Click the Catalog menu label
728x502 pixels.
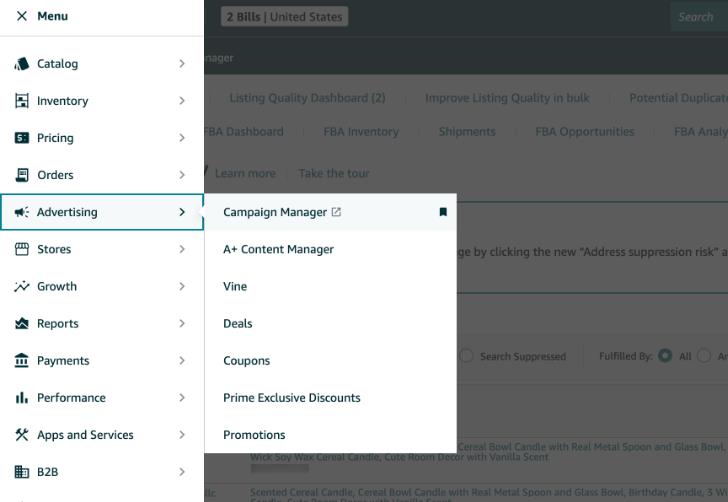[x=58, y=64]
